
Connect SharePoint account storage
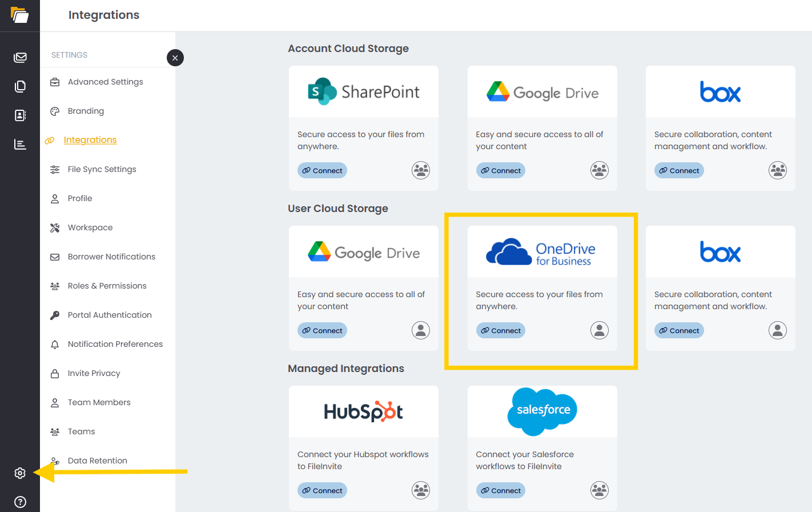click(x=322, y=170)
